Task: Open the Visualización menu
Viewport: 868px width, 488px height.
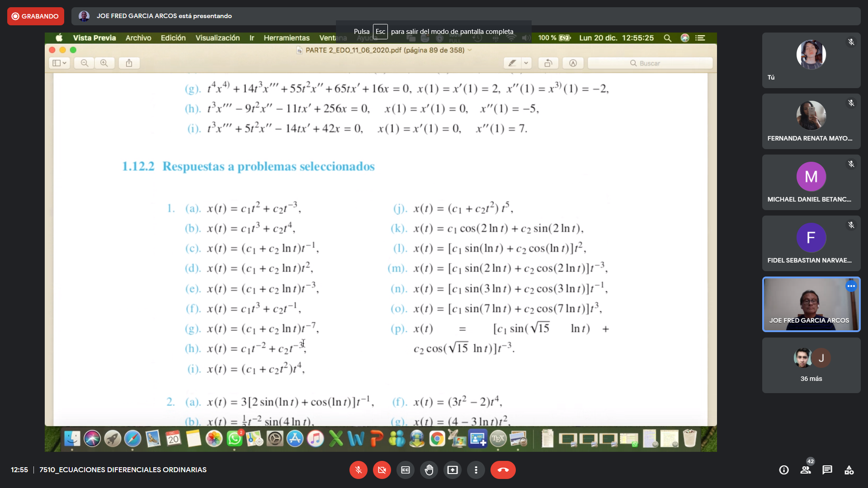Action: tap(217, 38)
